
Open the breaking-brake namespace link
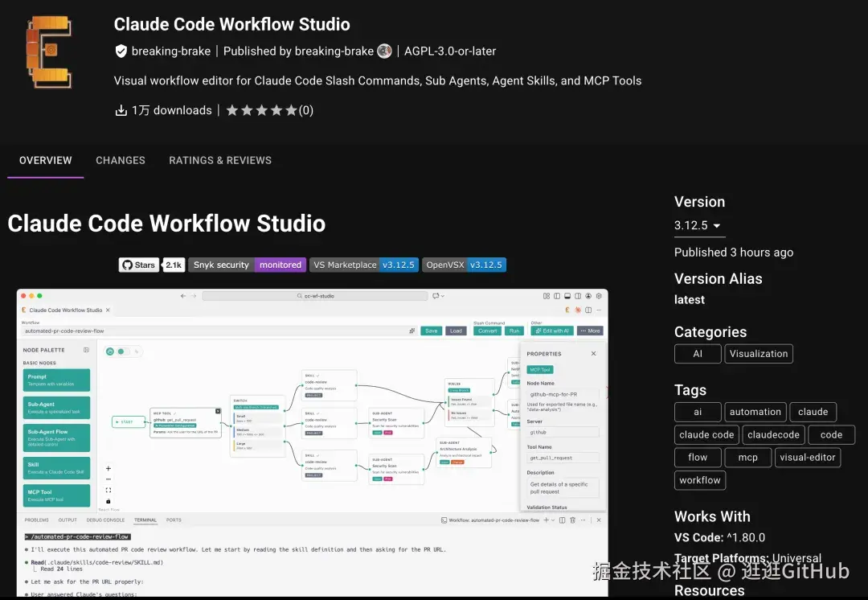(x=171, y=51)
